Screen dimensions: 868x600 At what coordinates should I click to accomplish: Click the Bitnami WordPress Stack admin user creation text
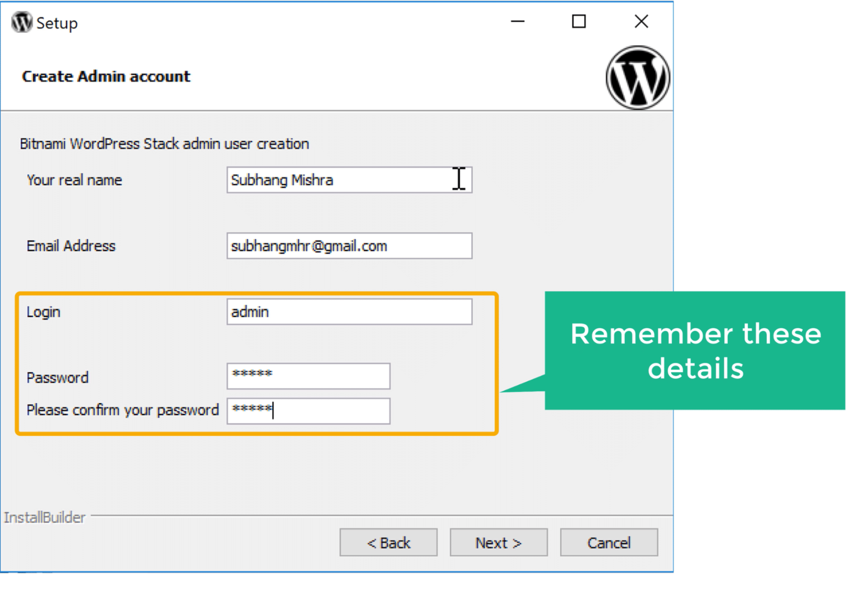[165, 143]
